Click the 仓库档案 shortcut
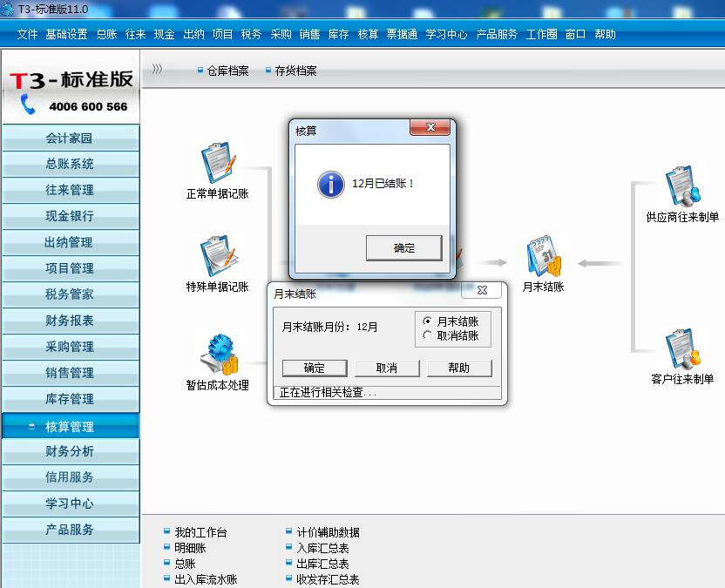725x588 pixels. (x=227, y=71)
